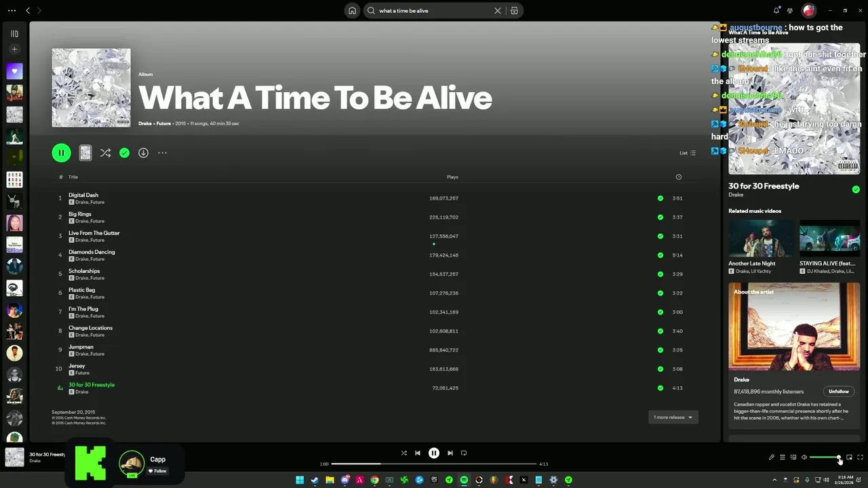The image size is (868, 488).
Task: Open STAYING ALIVE music video thumbnail
Action: click(x=830, y=239)
